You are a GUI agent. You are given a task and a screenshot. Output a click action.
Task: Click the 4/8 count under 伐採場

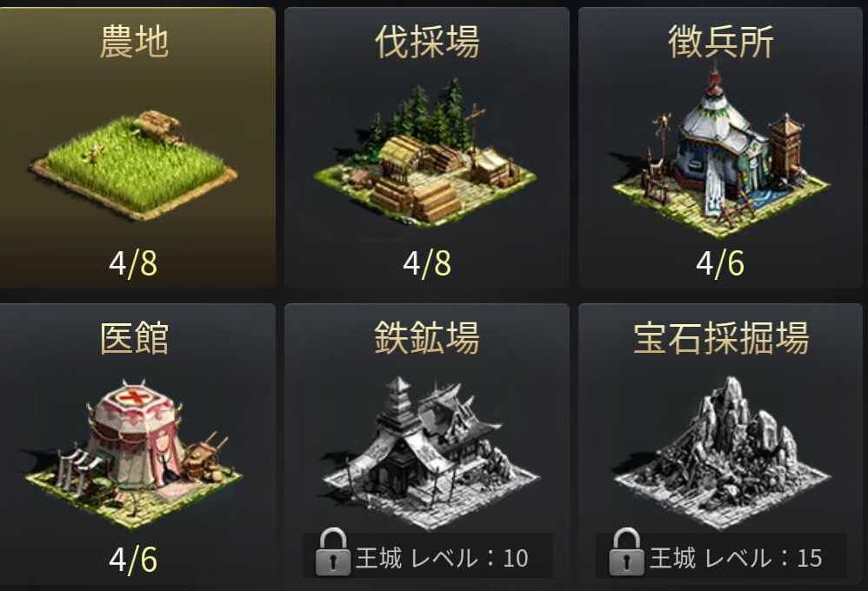[427, 263]
